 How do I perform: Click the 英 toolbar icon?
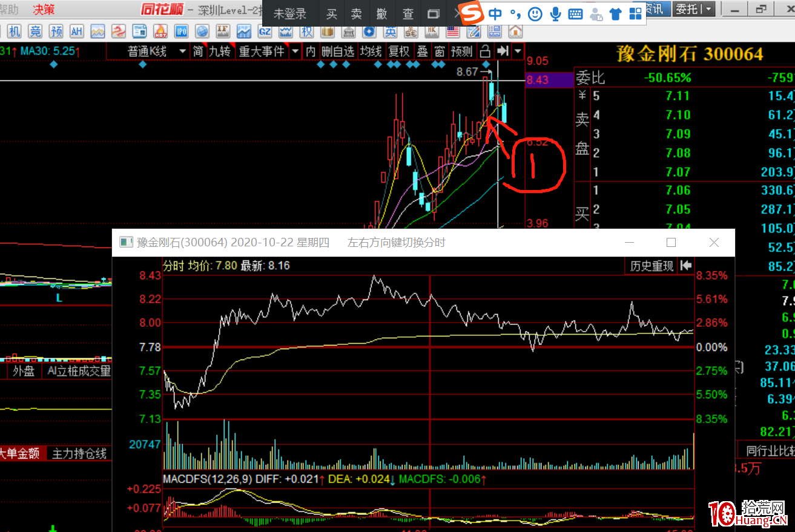(391, 31)
